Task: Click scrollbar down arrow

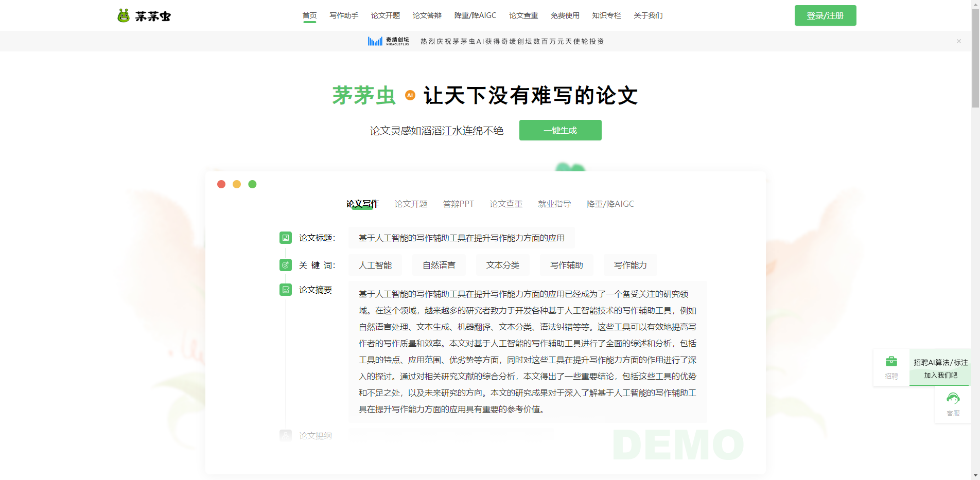Action: (975, 475)
